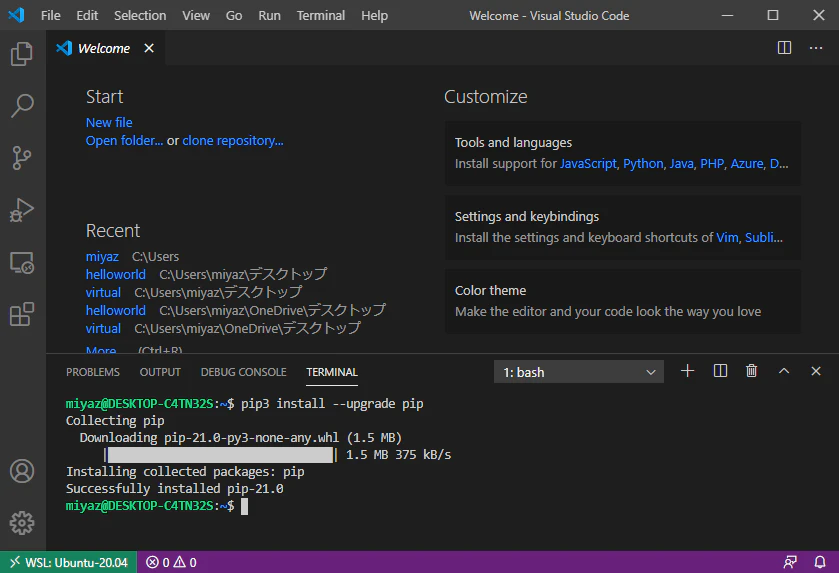Switch to the DEBUG CONSOLE tab
Image resolution: width=839 pixels, height=573 pixels.
243,372
